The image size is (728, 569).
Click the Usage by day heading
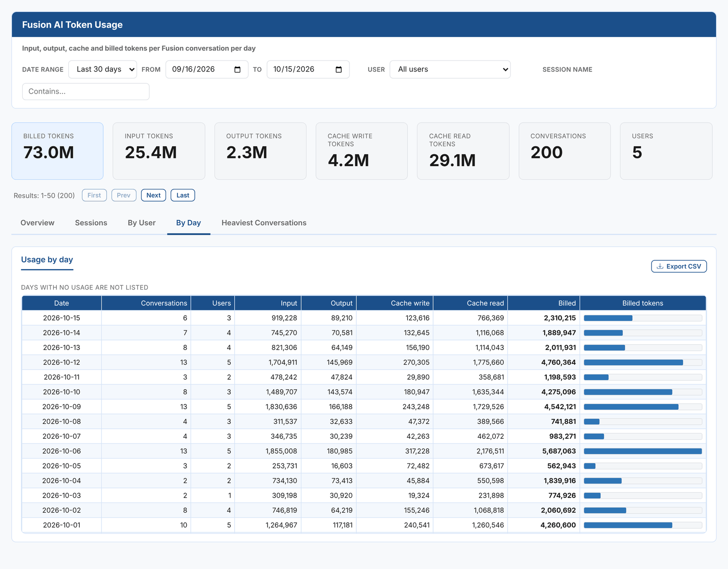(x=47, y=259)
